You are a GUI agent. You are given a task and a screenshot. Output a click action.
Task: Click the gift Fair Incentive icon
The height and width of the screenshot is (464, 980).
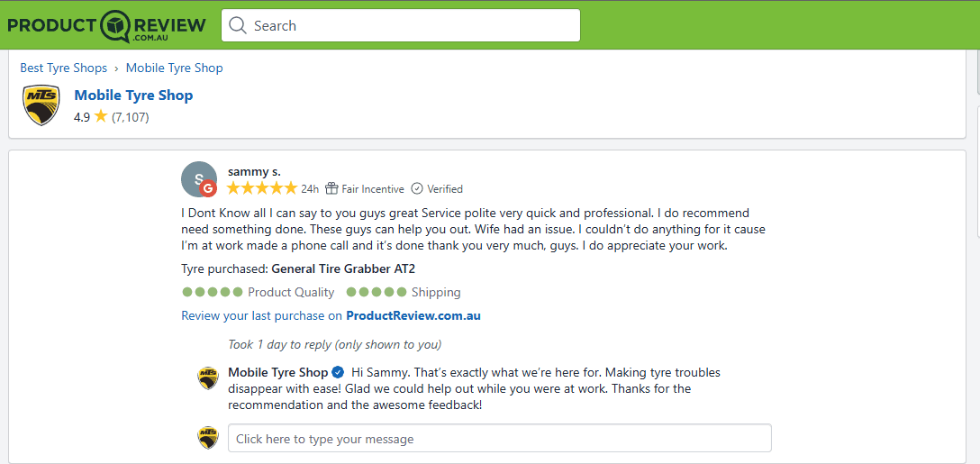tap(331, 189)
